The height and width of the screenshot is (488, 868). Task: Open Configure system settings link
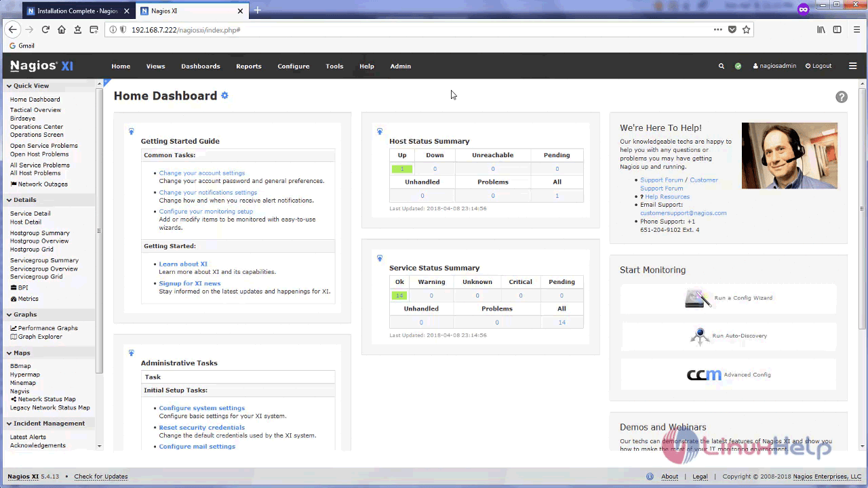pyautogui.click(x=202, y=408)
